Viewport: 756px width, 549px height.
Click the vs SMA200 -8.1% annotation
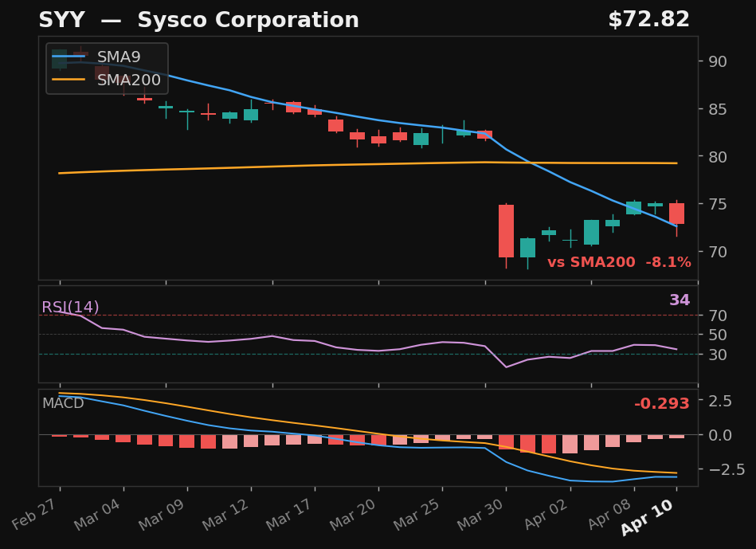(619, 261)
